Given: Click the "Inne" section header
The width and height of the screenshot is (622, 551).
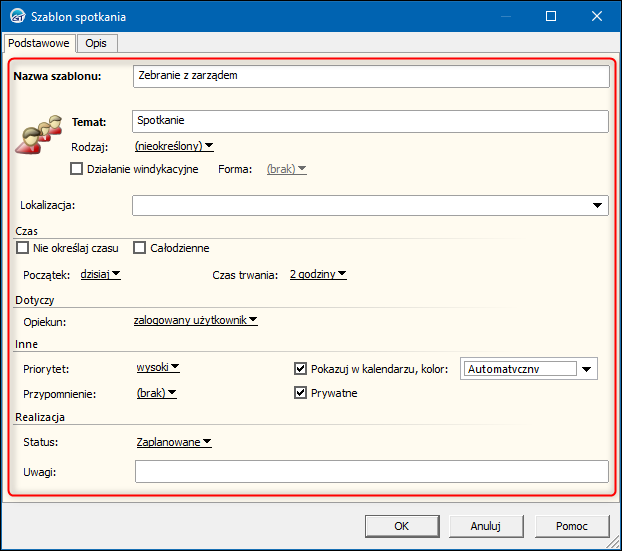Looking at the screenshot, I should point(27,344).
